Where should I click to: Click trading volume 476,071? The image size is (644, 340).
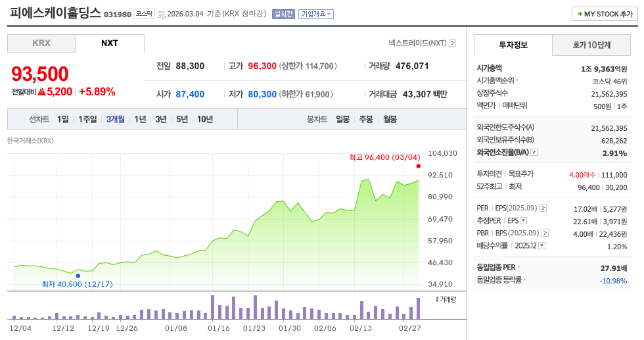coord(412,66)
